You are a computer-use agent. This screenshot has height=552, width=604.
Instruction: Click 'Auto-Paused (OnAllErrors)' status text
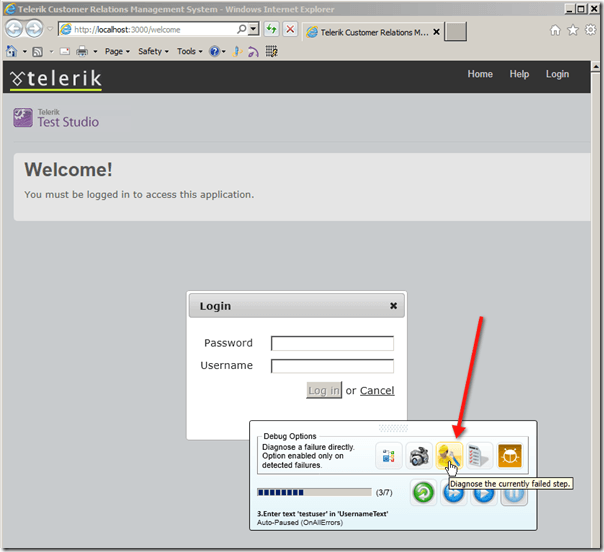[300, 523]
